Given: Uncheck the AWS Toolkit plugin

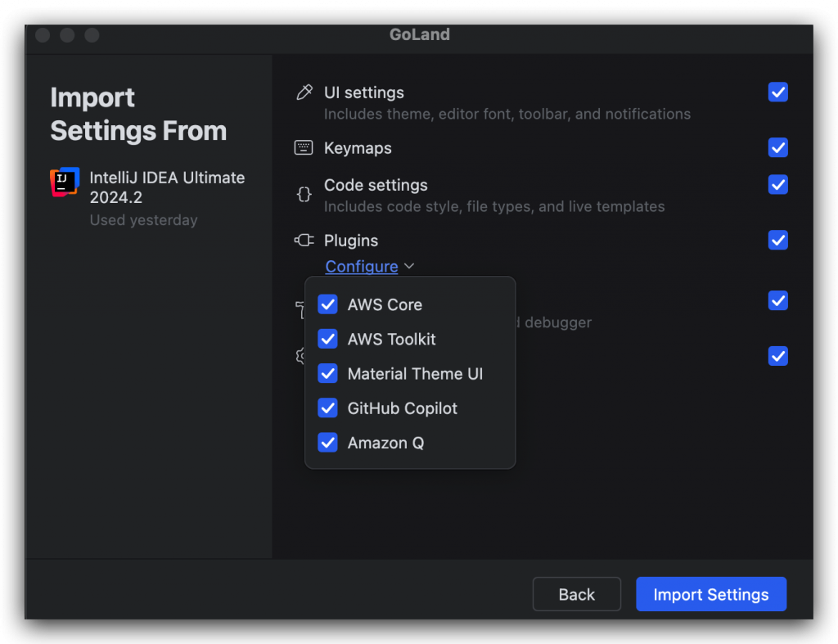Looking at the screenshot, I should click(328, 339).
